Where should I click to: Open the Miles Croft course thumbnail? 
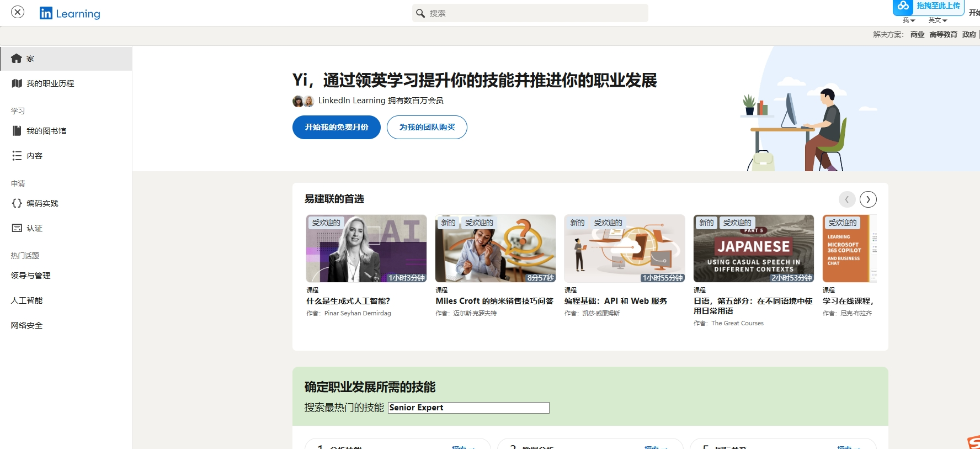(496, 249)
